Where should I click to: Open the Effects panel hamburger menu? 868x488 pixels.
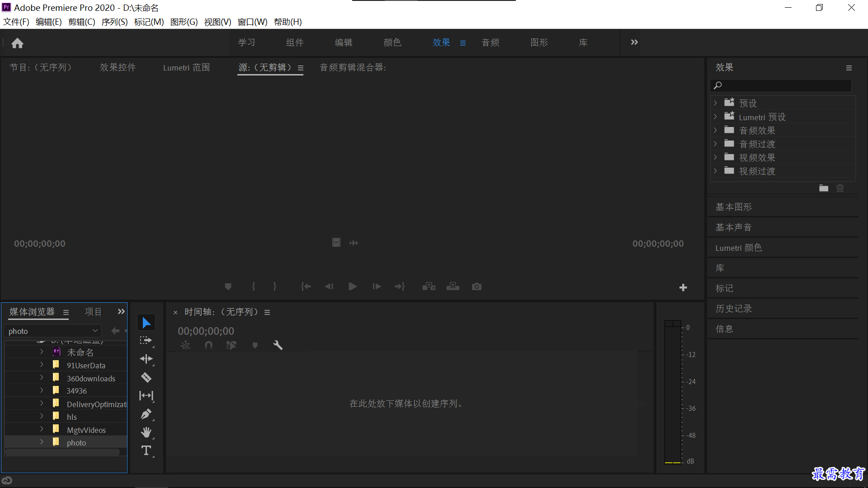coord(849,68)
